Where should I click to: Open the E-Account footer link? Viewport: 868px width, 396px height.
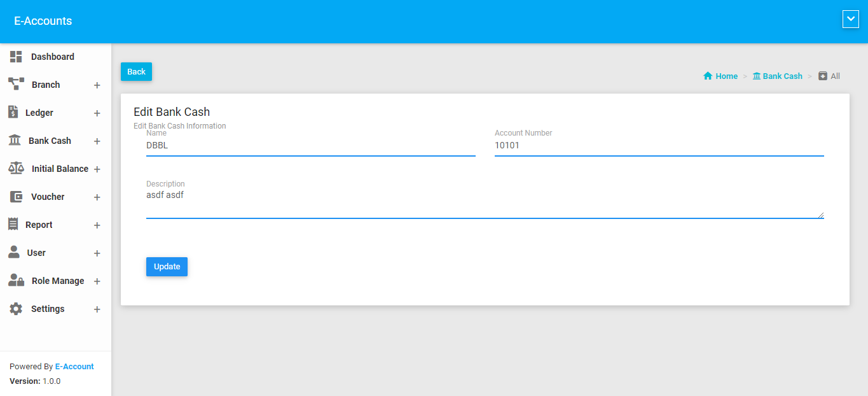74,367
